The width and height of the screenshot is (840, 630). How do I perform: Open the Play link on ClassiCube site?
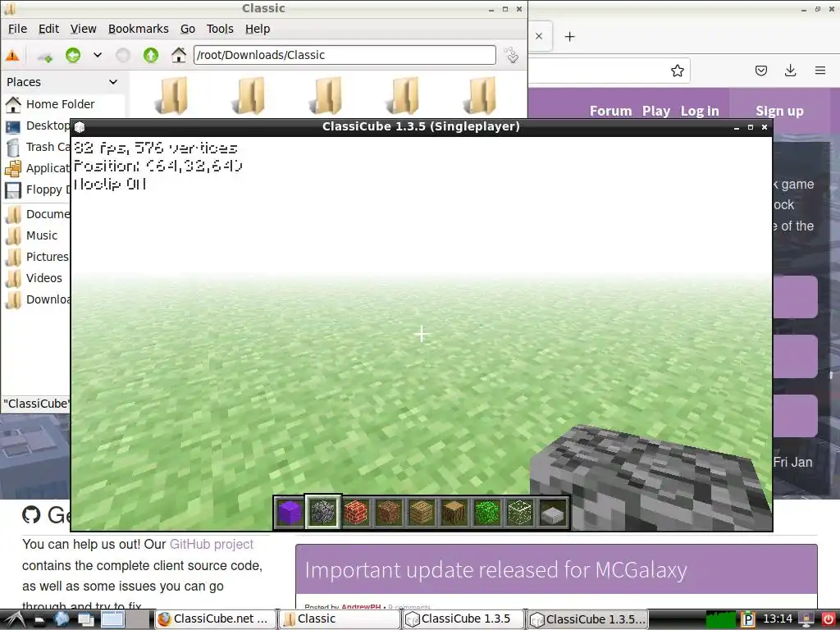tap(655, 111)
